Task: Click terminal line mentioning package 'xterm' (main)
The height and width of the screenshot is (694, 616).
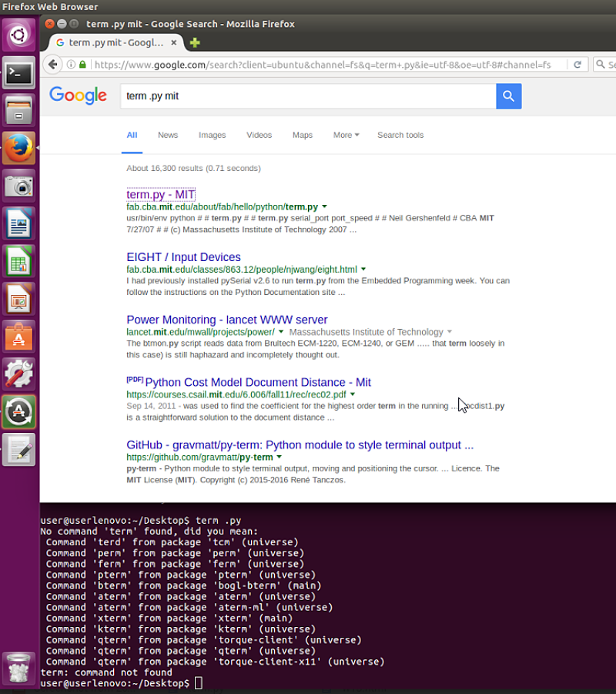Action: [x=169, y=618]
